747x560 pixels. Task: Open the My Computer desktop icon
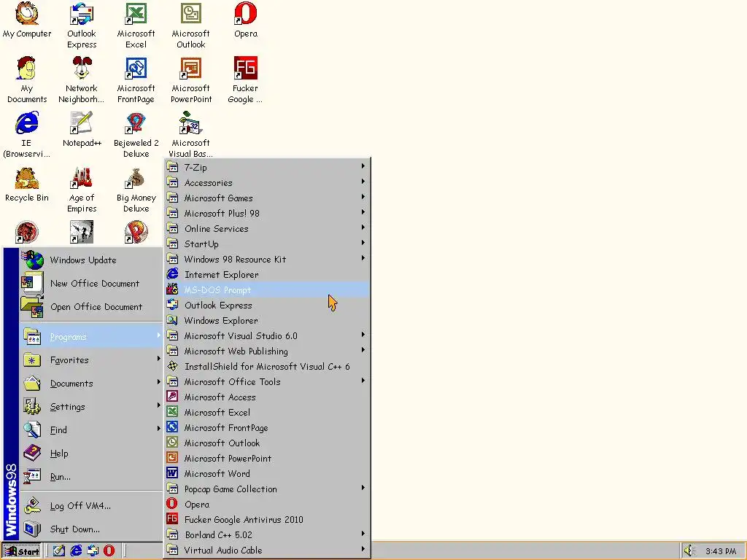click(x=27, y=20)
